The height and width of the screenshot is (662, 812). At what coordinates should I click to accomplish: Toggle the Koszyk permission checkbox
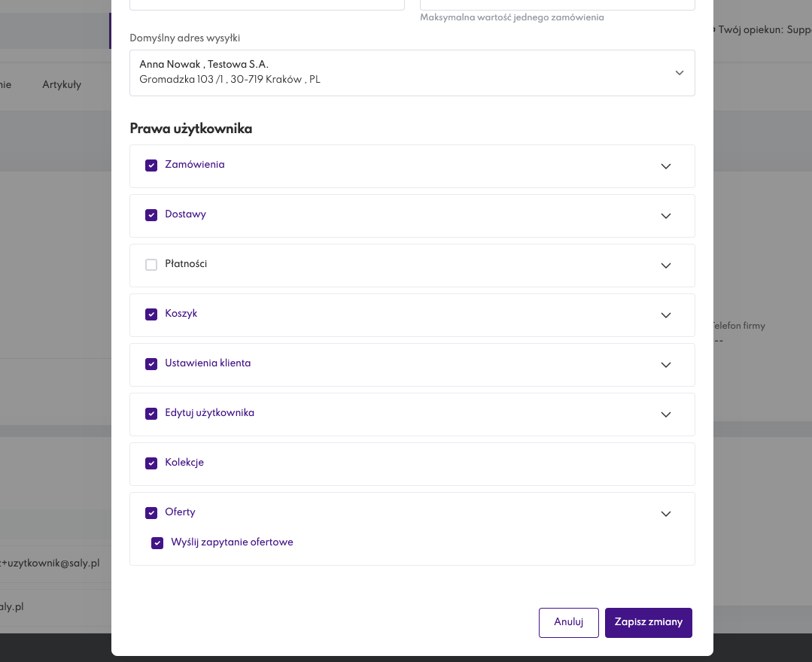[151, 314]
